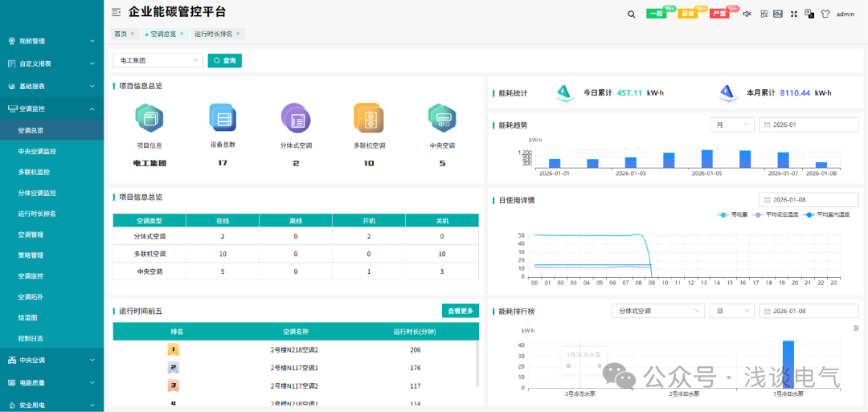Open 控制日志 in the sidebar

click(51, 338)
